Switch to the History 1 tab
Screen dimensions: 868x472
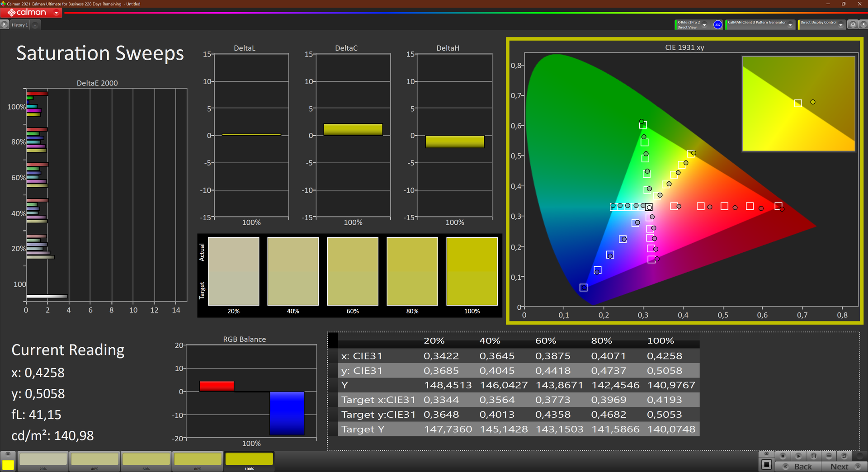20,25
